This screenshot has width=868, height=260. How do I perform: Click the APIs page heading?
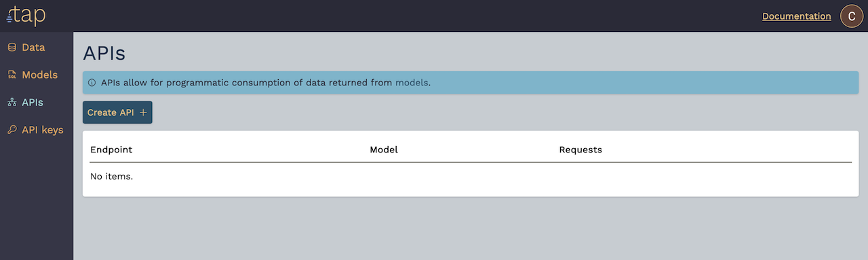[x=104, y=53]
